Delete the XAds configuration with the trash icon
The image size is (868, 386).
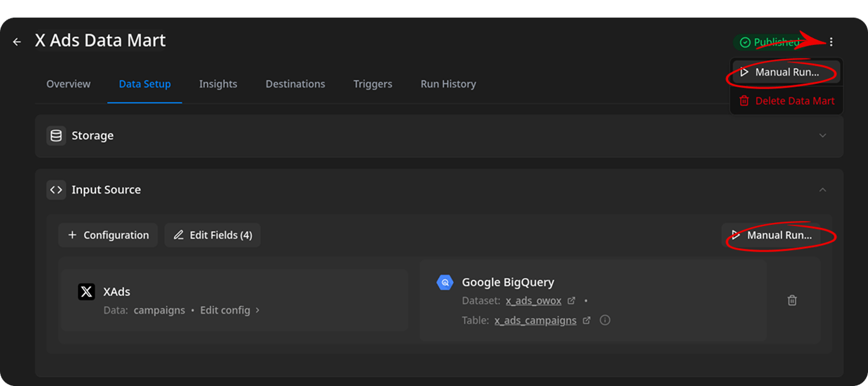(792, 300)
